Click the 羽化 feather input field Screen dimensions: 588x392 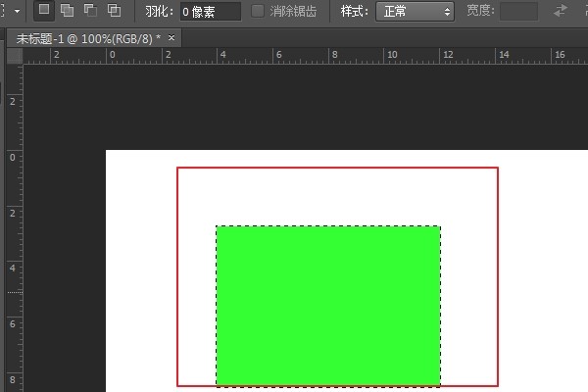pos(211,11)
